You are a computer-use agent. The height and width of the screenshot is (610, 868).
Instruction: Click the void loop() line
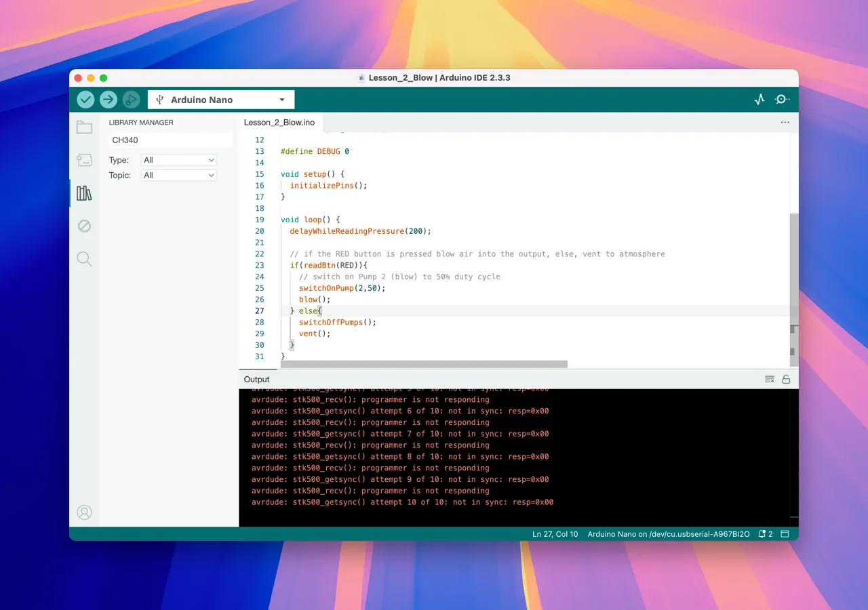[310, 220]
